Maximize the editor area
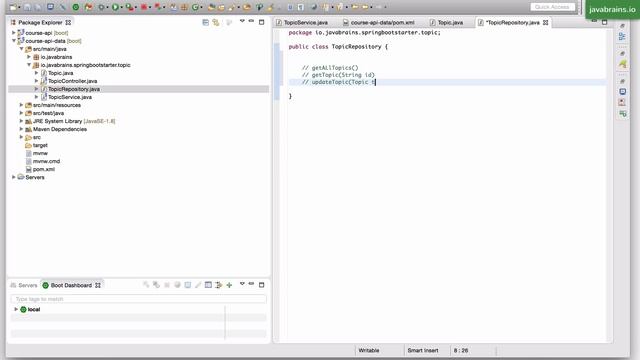The image size is (640, 360). [604, 22]
